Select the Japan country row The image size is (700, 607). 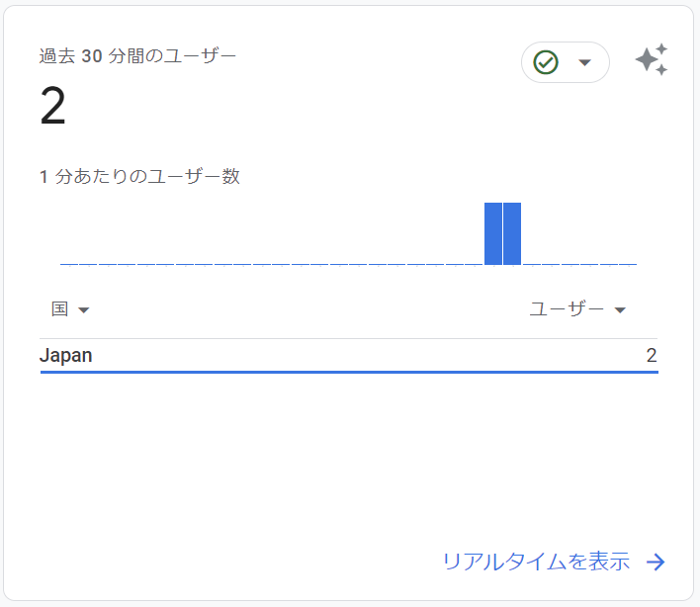click(349, 356)
